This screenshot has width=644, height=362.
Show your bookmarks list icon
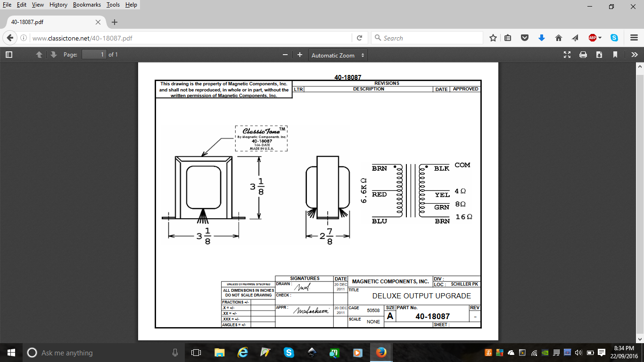[508, 38]
